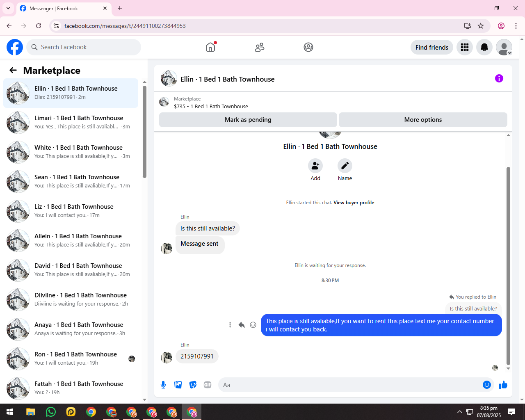React to the sent message with emoji
This screenshot has height=420, width=525.
pos(253,325)
